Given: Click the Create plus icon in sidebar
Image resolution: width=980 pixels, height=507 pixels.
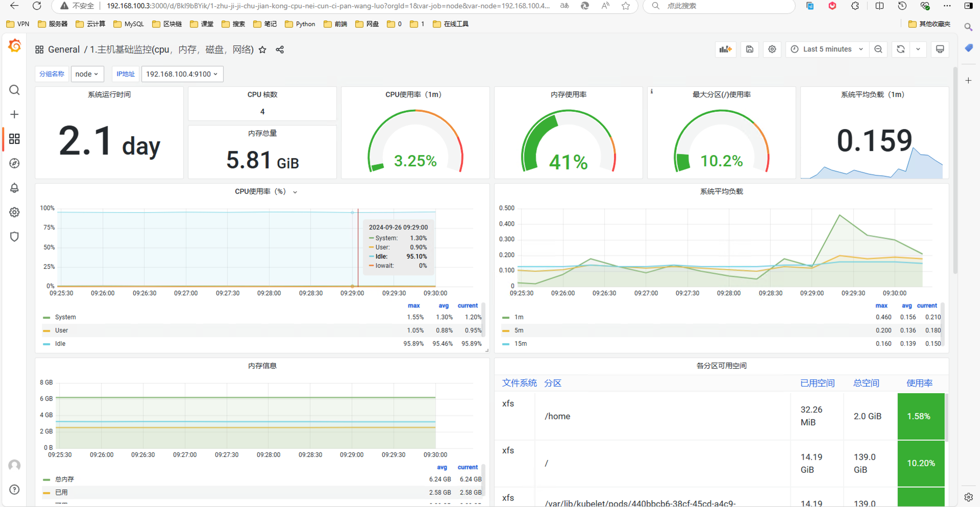Looking at the screenshot, I should coord(14,114).
